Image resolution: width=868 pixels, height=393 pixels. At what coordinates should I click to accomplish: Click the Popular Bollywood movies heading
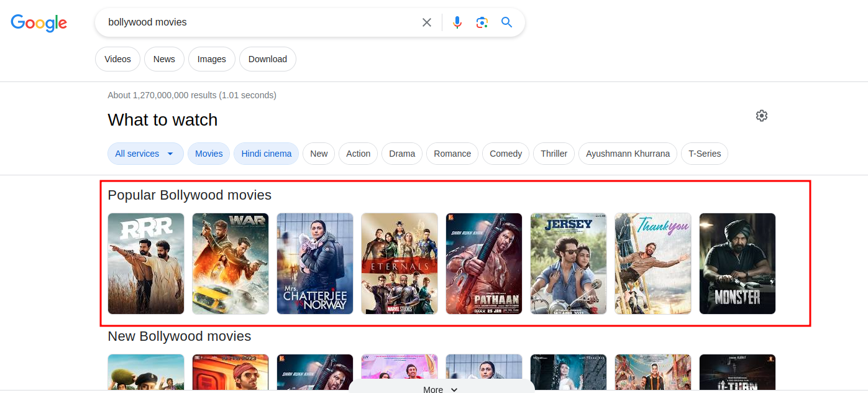point(190,195)
